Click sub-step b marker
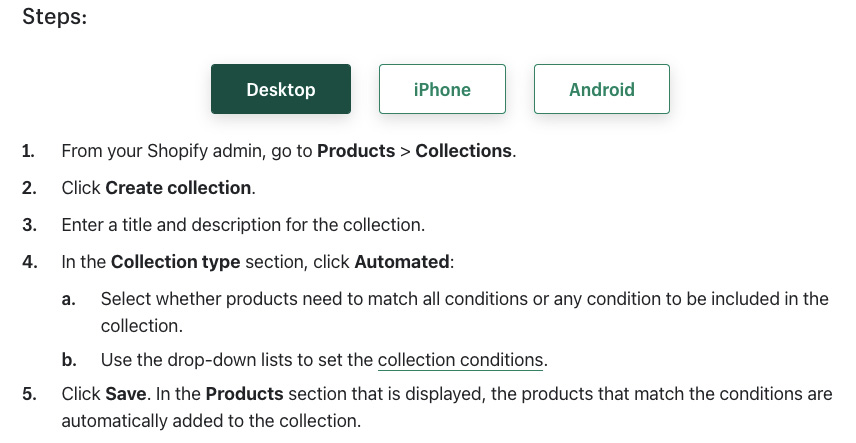856x443 pixels. pyautogui.click(x=68, y=360)
